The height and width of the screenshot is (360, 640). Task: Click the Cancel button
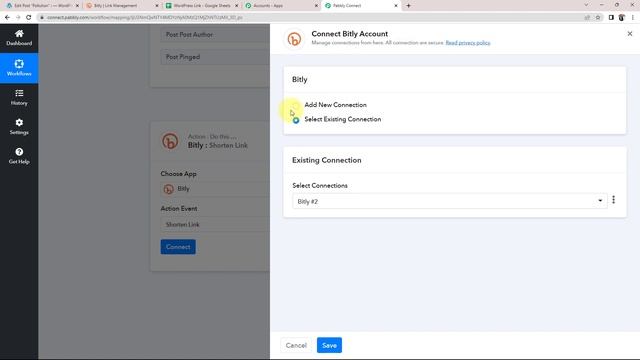click(x=296, y=345)
